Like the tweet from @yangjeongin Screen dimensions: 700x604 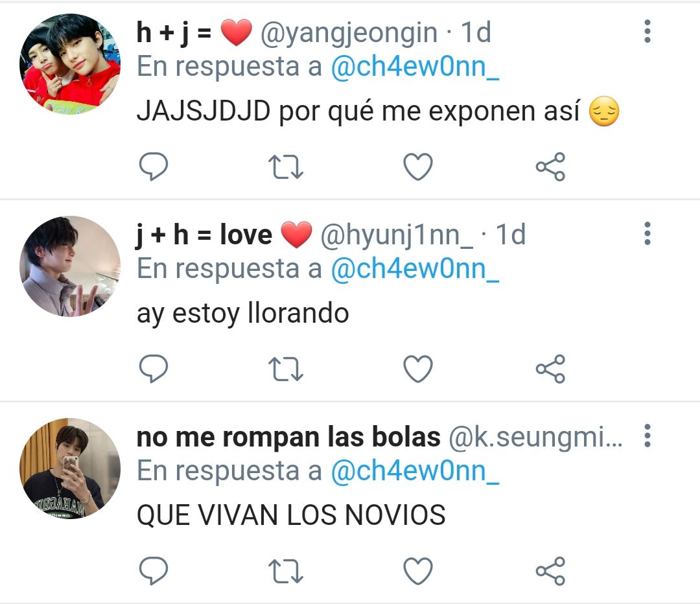pos(418,167)
